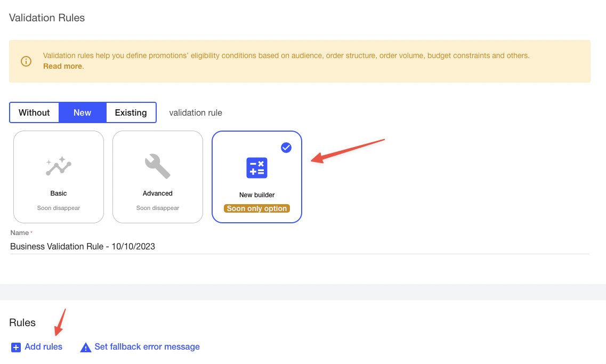Switch to the Existing tab
The image size is (606, 364).
[131, 112]
